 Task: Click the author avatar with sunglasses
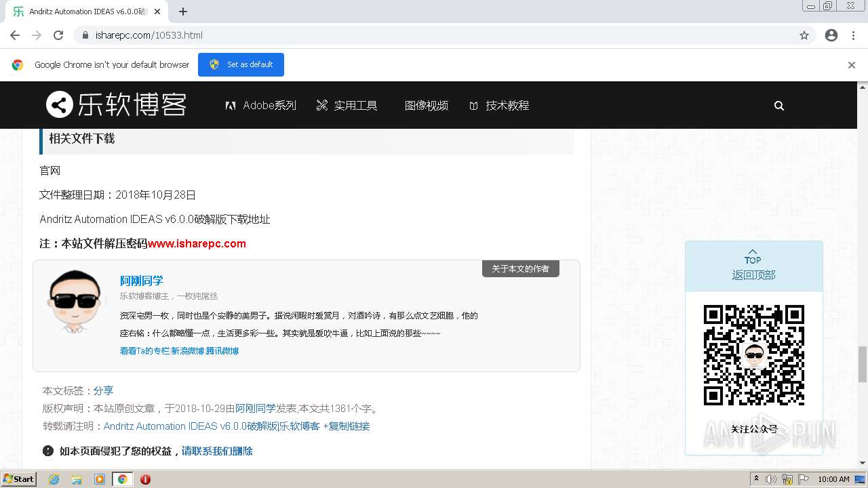pyautogui.click(x=73, y=301)
